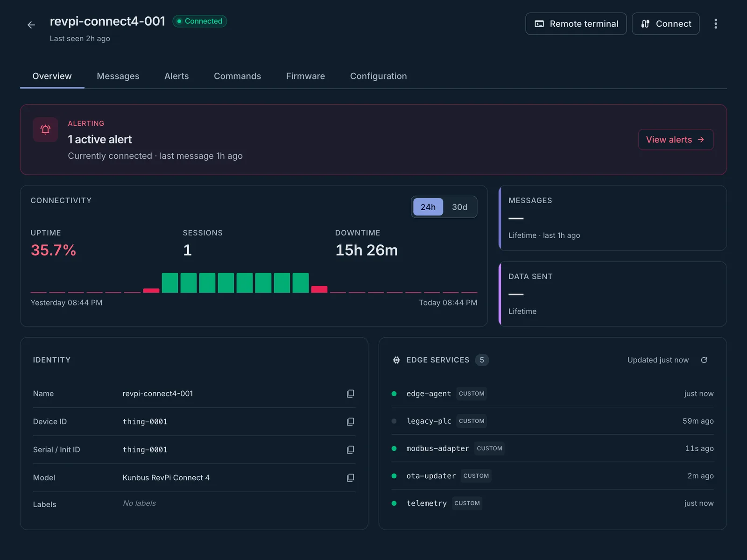Click the edge-agent green status dot
The height and width of the screenshot is (560, 747).
click(394, 394)
